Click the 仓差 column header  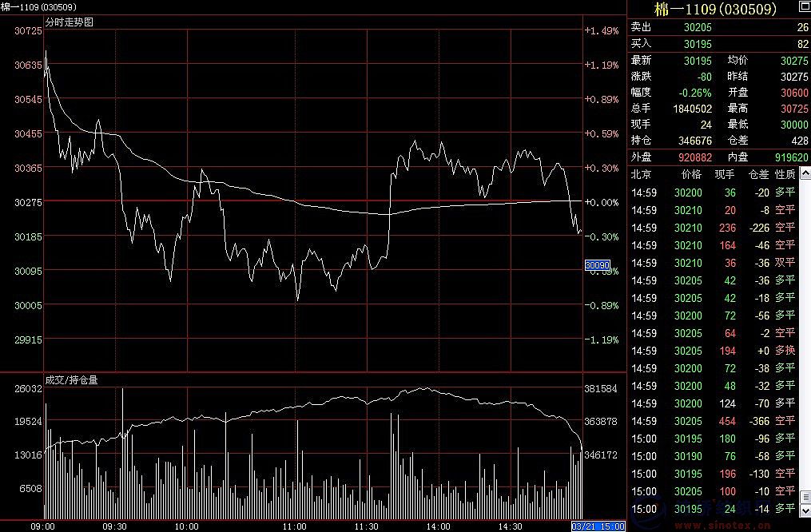[757, 174]
